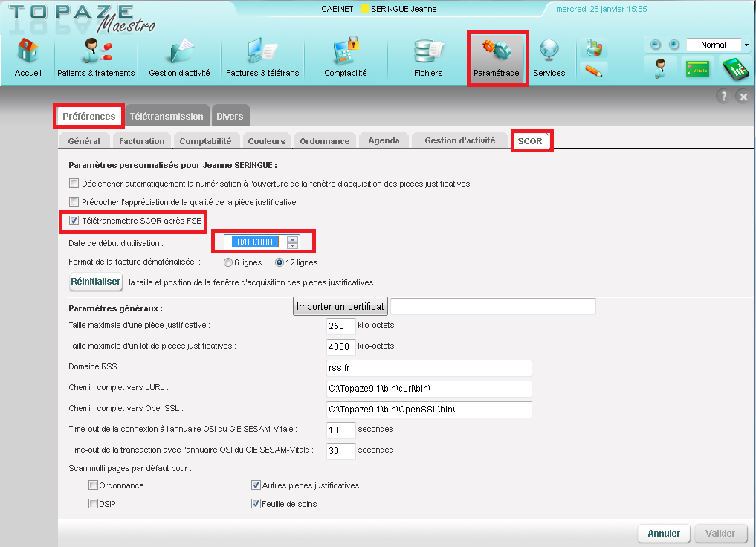Screen dimensions: 756x547
Task: Click the user profile person icon
Action: click(x=659, y=68)
